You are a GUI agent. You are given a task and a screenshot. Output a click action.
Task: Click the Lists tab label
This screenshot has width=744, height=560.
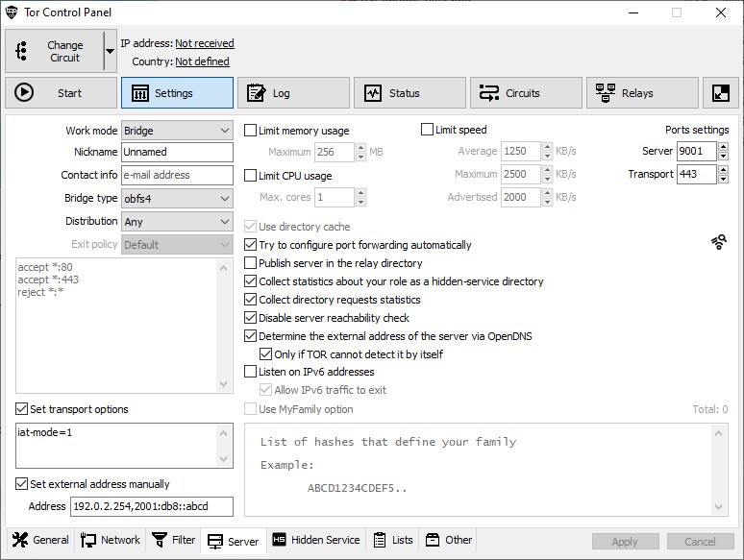403,540
